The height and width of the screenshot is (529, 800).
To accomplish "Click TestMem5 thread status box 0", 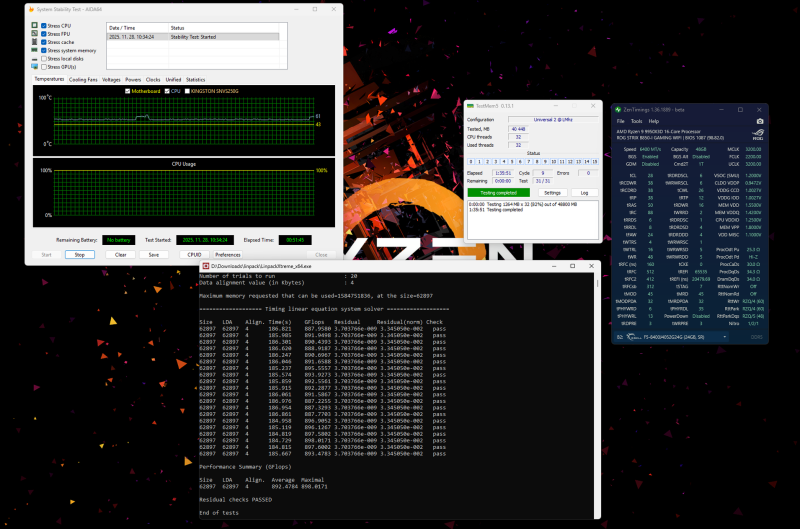I will point(471,162).
